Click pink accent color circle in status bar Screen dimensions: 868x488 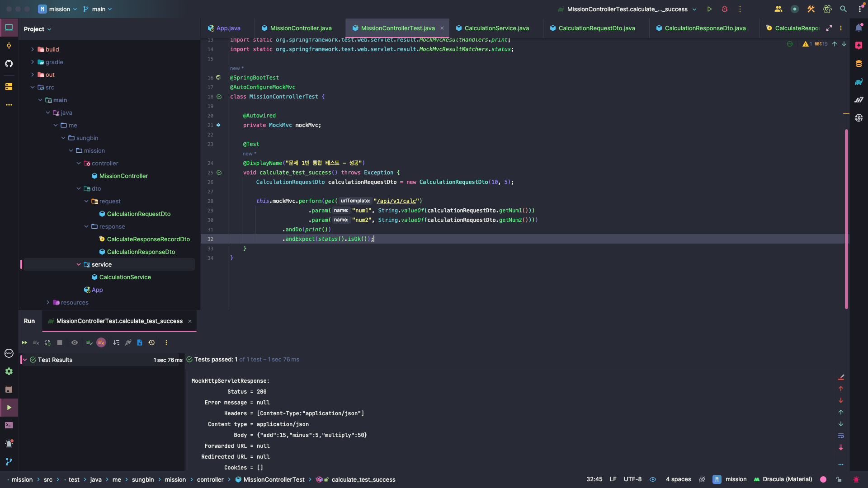[x=823, y=479]
